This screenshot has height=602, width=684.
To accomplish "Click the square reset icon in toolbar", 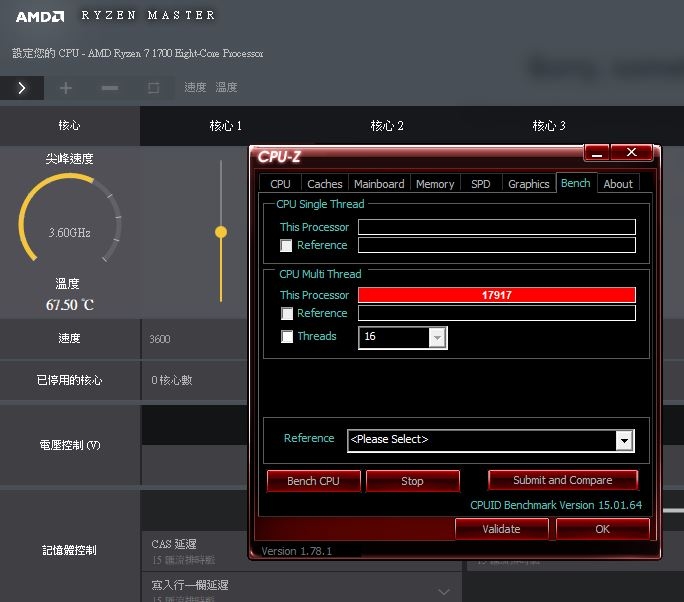I will point(153,88).
